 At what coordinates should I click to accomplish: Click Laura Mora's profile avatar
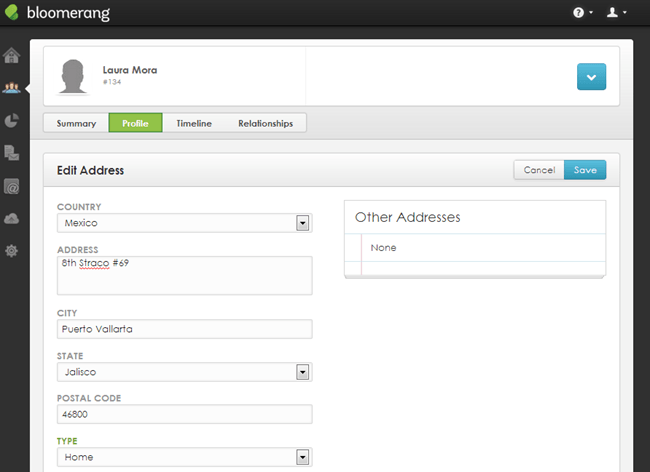73,77
